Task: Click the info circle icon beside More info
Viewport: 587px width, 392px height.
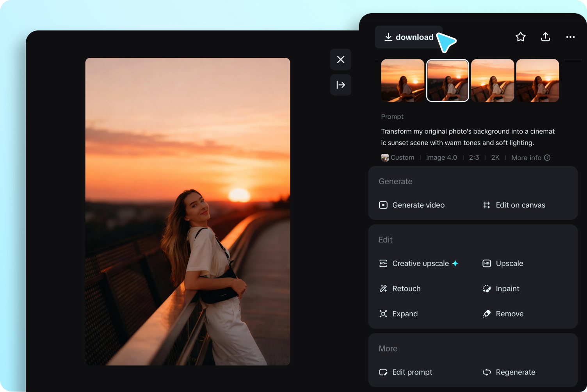Action: point(547,158)
